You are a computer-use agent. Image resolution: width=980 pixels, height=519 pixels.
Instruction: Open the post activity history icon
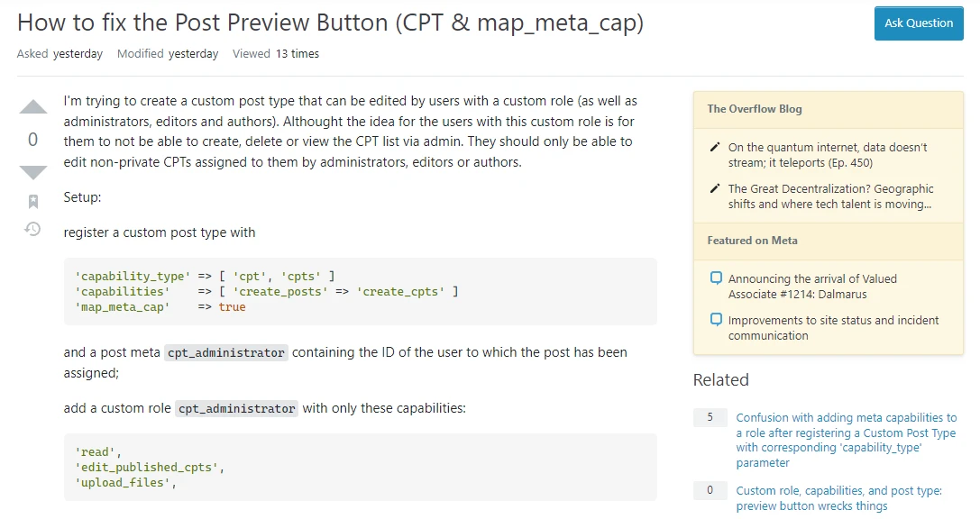pyautogui.click(x=33, y=229)
